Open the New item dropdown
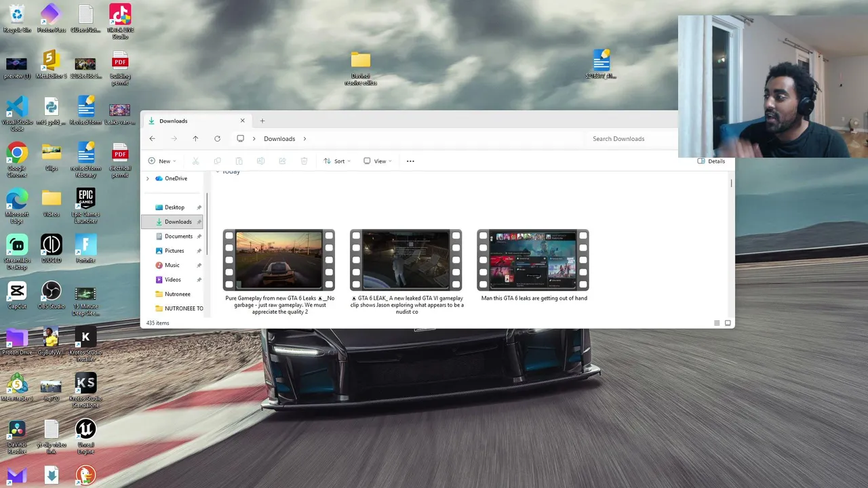The width and height of the screenshot is (868, 488). point(162,161)
